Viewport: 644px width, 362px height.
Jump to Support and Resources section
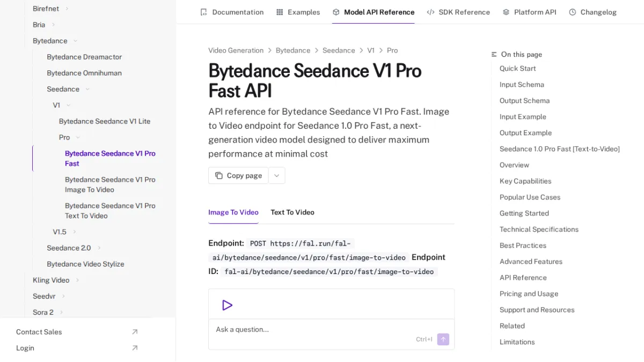[x=537, y=310]
